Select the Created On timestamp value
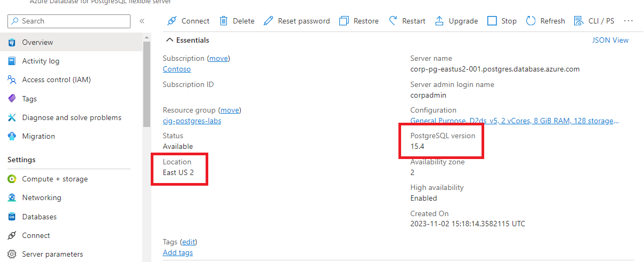 tap(468, 224)
